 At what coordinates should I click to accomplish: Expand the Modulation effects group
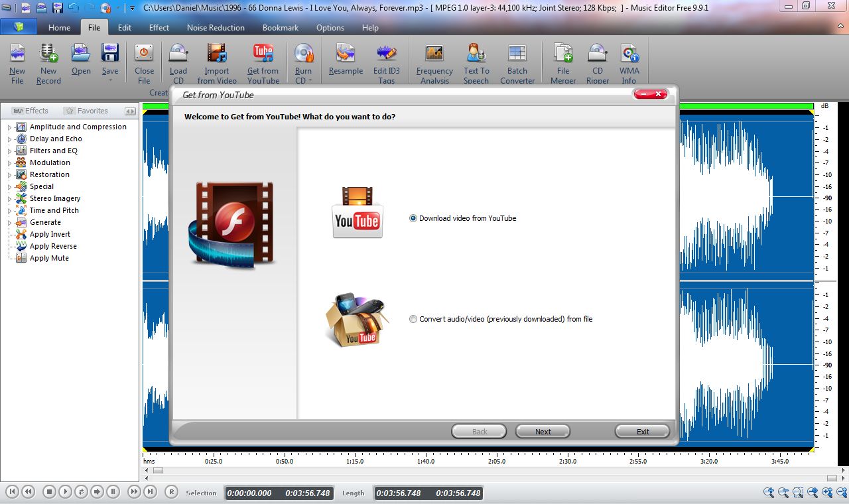[9, 163]
